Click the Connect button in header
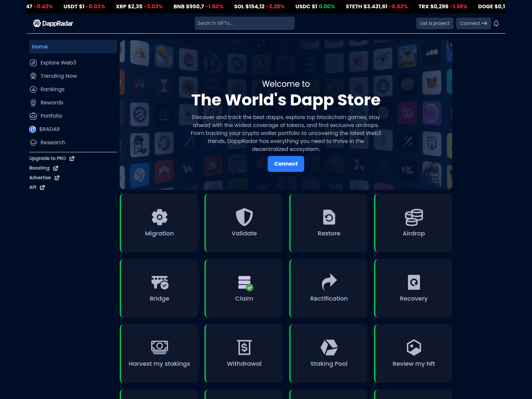 (x=473, y=23)
